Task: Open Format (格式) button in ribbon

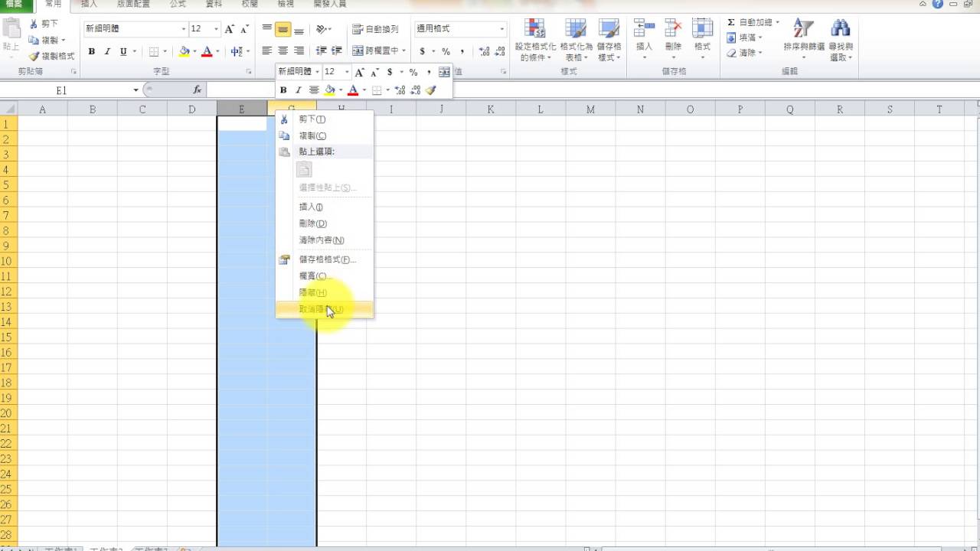Action: pyautogui.click(x=702, y=41)
